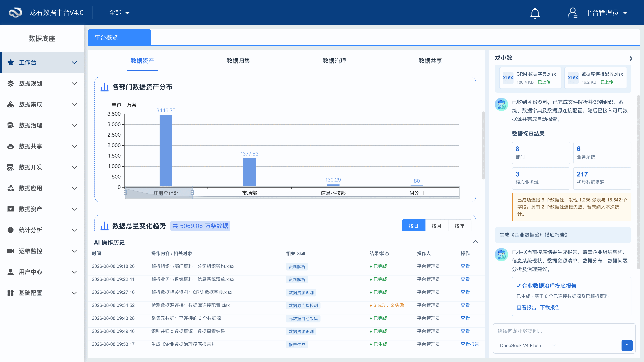The image size is (644, 362).
Task: Switch to the 数据治理 overview tab
Action: pyautogui.click(x=334, y=61)
